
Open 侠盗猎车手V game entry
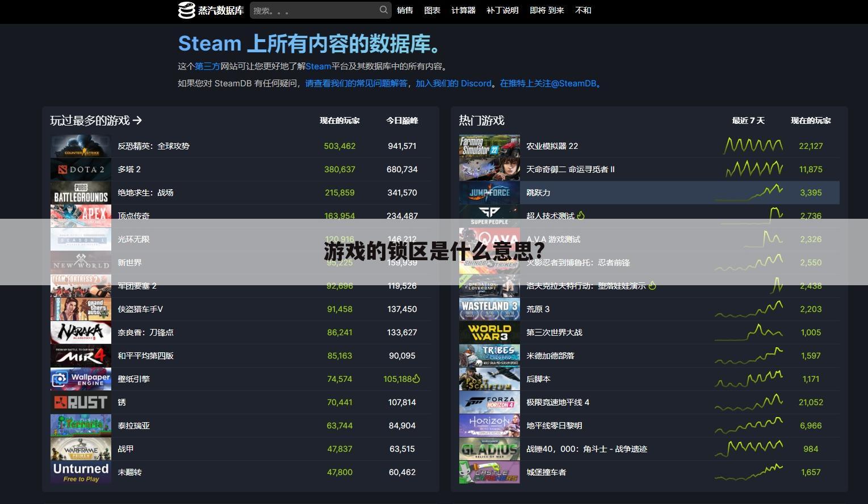140,309
